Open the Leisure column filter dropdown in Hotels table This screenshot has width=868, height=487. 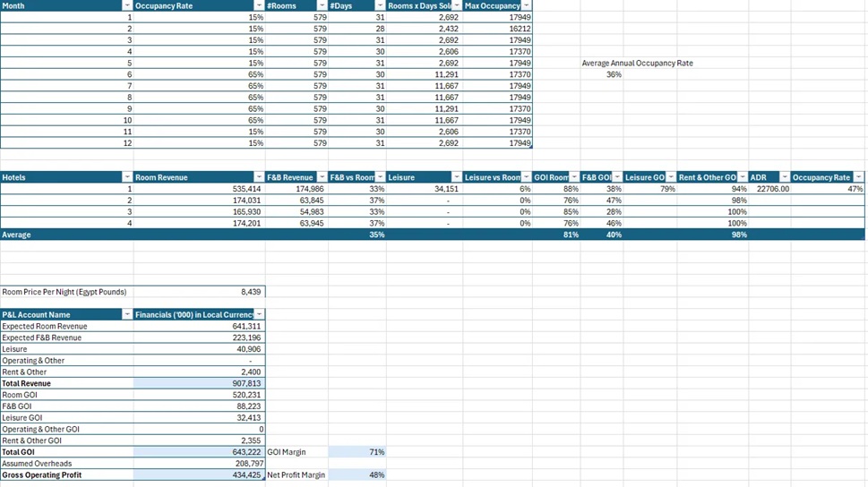click(x=457, y=177)
